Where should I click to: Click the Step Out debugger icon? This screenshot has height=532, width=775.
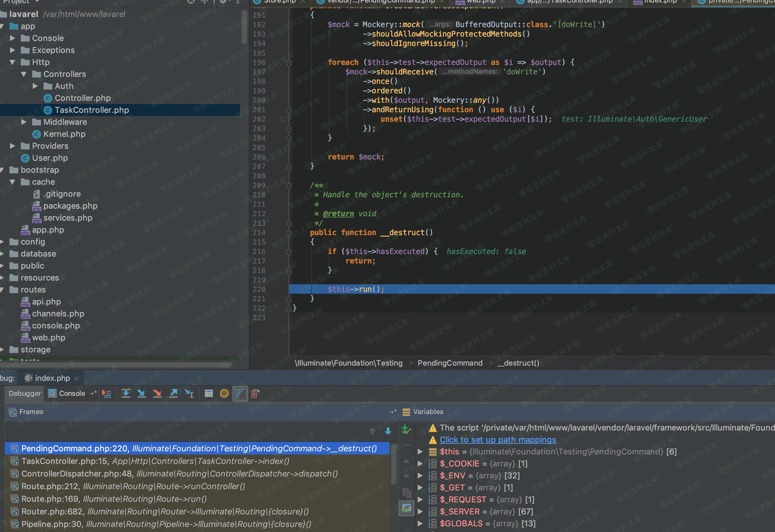173,394
